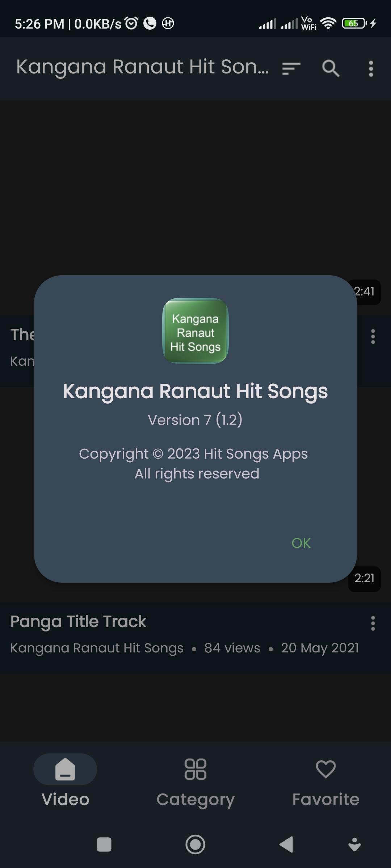Tap the Panga Title Track video title
This screenshot has height=868, width=391.
click(78, 622)
